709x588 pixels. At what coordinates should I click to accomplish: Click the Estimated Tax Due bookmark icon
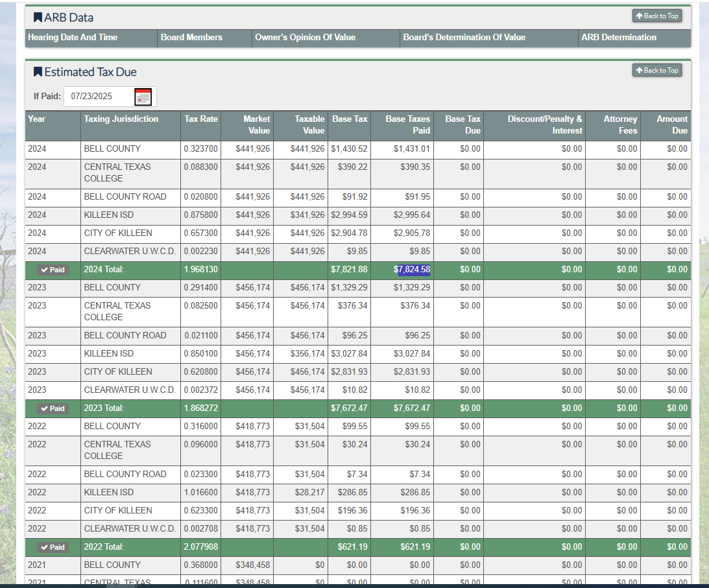38,71
